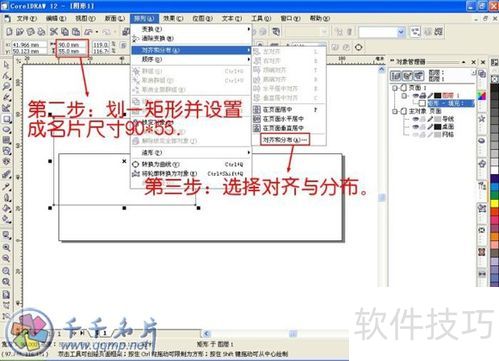Open the 效果 menu
This screenshot has width=499, height=361.
coord(173,18)
